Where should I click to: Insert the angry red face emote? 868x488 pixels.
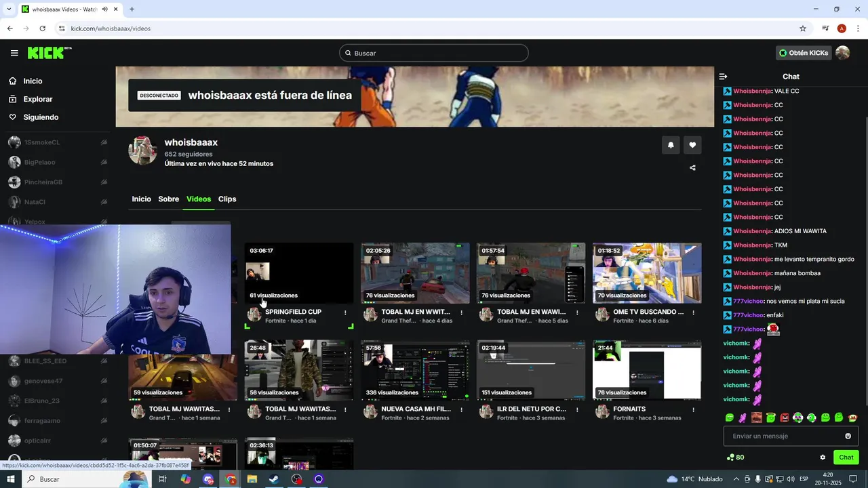tap(785, 418)
